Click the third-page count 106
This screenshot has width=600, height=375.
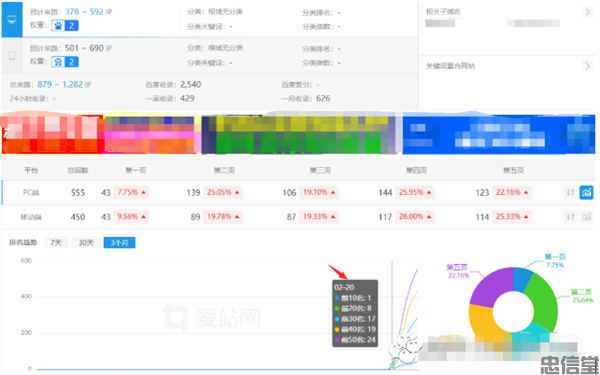tap(290, 192)
